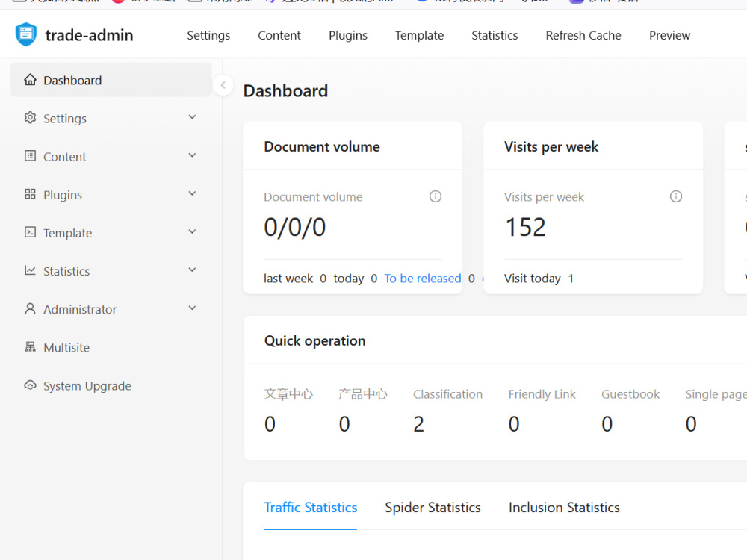Click the 152 visits per week value

(525, 227)
